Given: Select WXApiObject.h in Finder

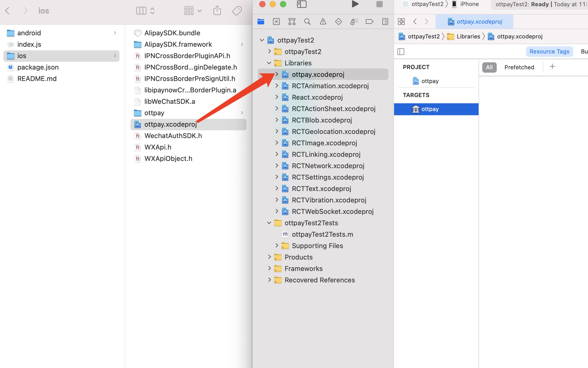Looking at the screenshot, I should click(188, 159).
